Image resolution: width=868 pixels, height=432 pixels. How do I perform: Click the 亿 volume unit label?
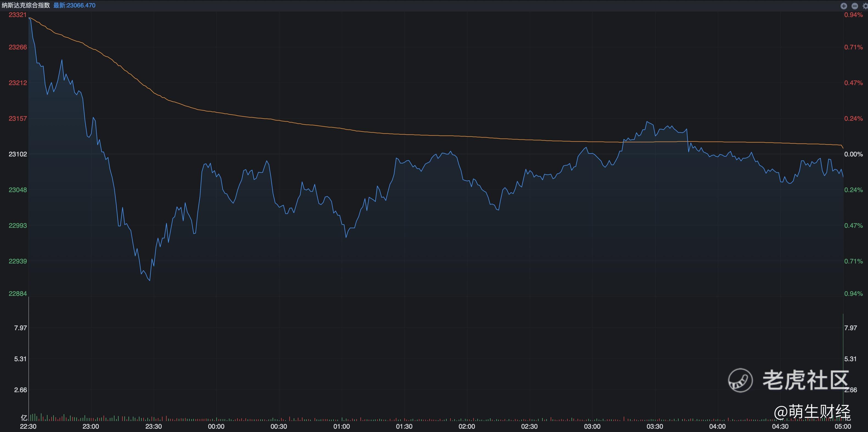click(x=24, y=418)
